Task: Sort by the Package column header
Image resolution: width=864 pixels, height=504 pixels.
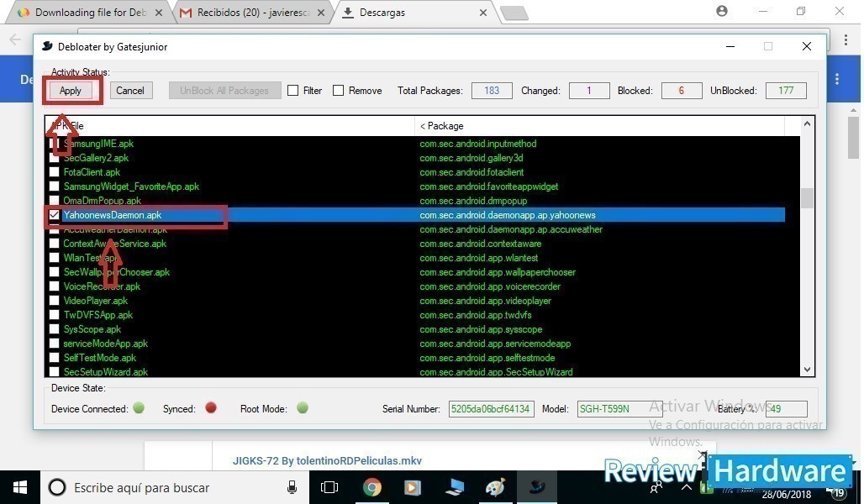Action: pos(599,126)
